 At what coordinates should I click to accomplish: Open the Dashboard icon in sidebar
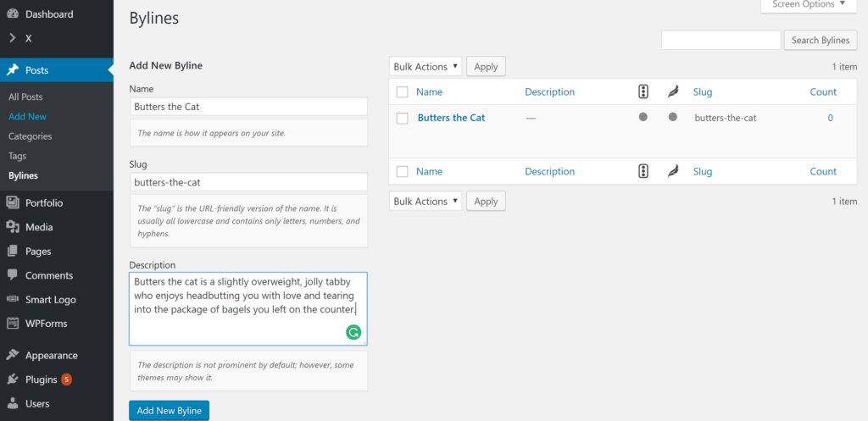(13, 14)
